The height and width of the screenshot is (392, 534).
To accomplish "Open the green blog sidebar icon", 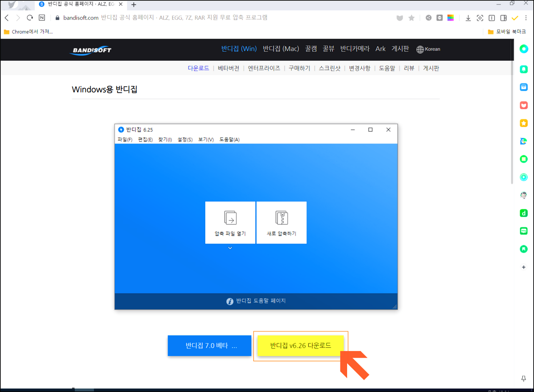I will pos(524,231).
